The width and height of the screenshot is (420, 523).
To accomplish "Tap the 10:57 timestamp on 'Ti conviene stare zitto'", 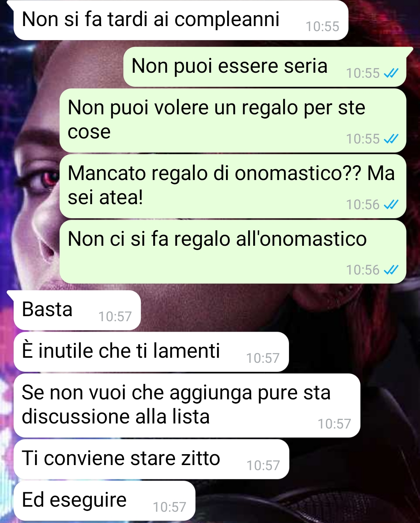I will point(263,465).
